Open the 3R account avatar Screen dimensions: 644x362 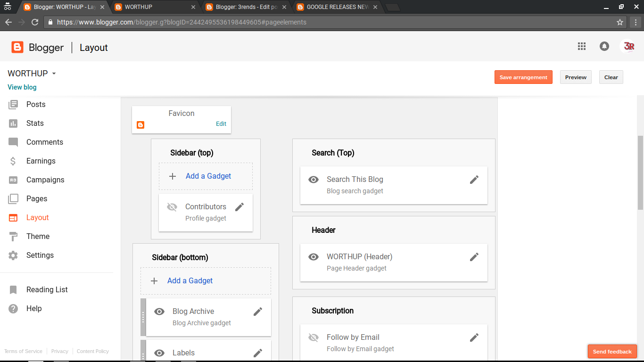tap(628, 46)
